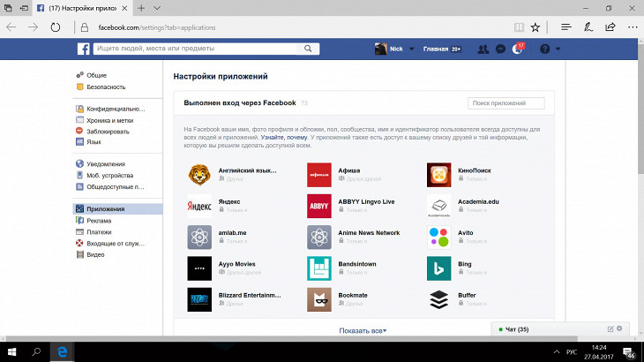Open the help question mark menu

pos(545,49)
